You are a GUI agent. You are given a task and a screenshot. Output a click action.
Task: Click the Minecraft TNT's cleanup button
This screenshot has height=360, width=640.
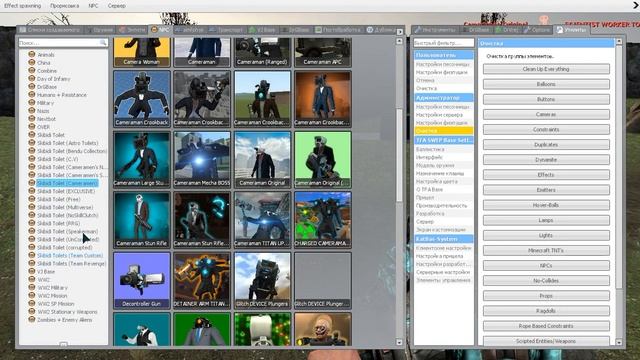tap(546, 250)
